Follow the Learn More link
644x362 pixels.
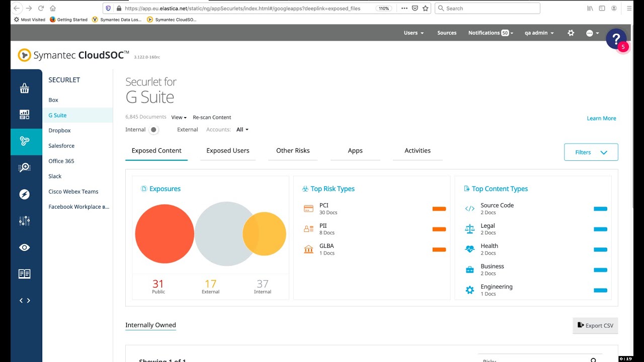pyautogui.click(x=601, y=119)
